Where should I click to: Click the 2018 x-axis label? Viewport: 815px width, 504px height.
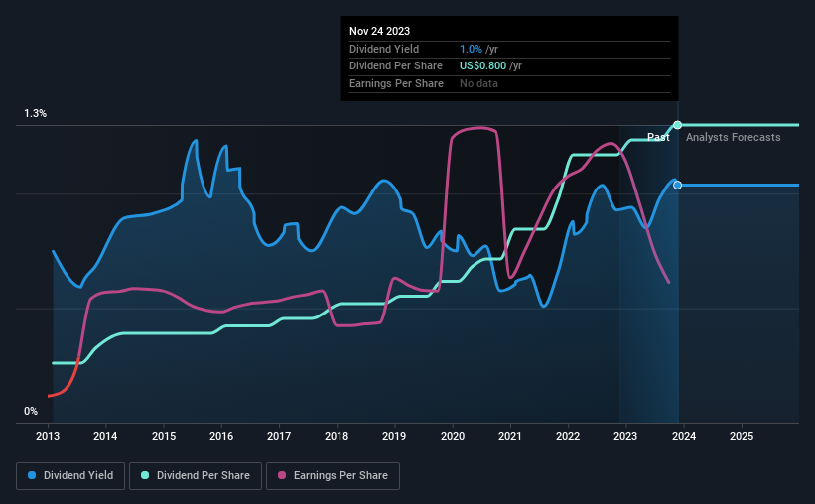pyautogui.click(x=337, y=436)
